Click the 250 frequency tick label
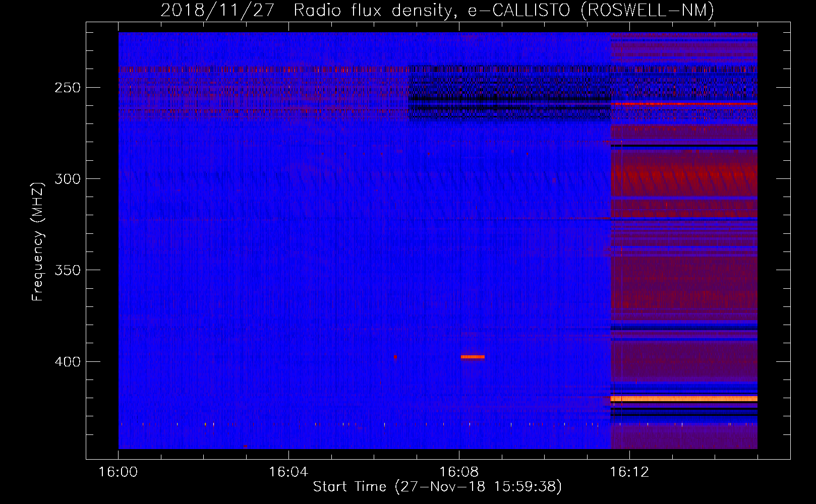This screenshot has height=504, width=816. point(68,88)
